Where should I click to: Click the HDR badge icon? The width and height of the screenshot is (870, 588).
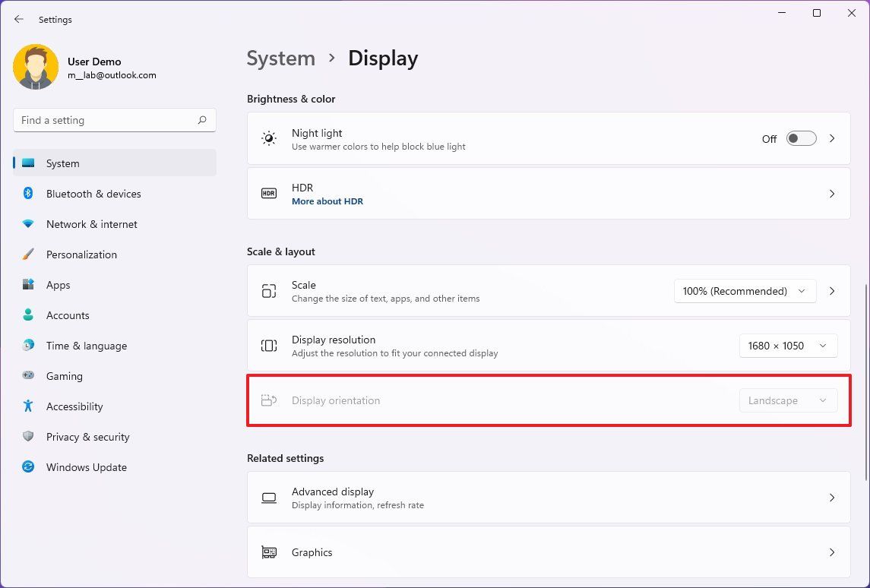(x=268, y=193)
